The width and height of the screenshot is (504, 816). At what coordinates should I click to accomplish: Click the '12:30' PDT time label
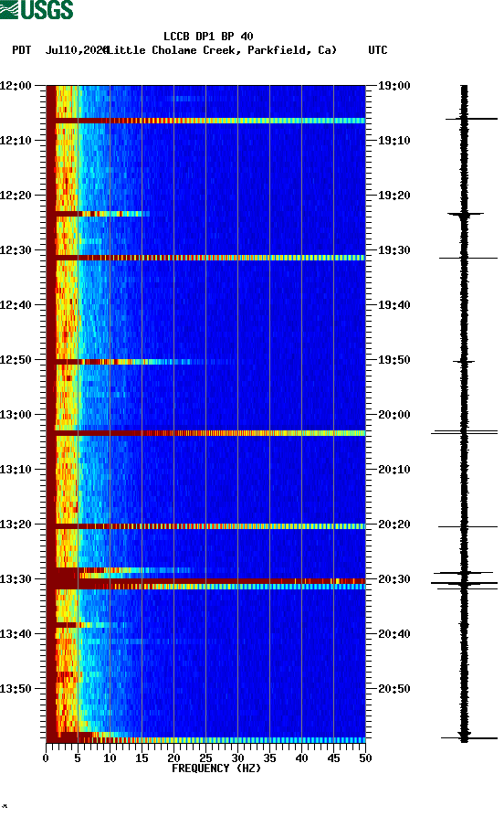pos(16,250)
